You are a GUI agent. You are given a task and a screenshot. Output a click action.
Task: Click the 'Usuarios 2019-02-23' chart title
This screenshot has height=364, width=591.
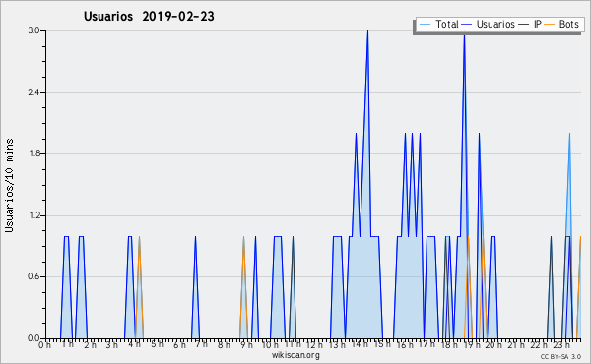click(x=149, y=17)
